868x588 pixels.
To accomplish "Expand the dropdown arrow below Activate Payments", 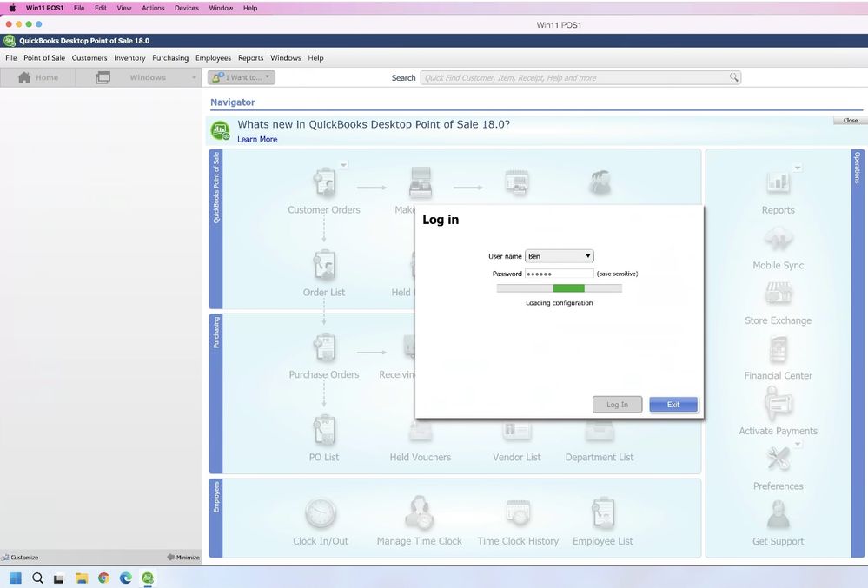I will pyautogui.click(x=798, y=444).
